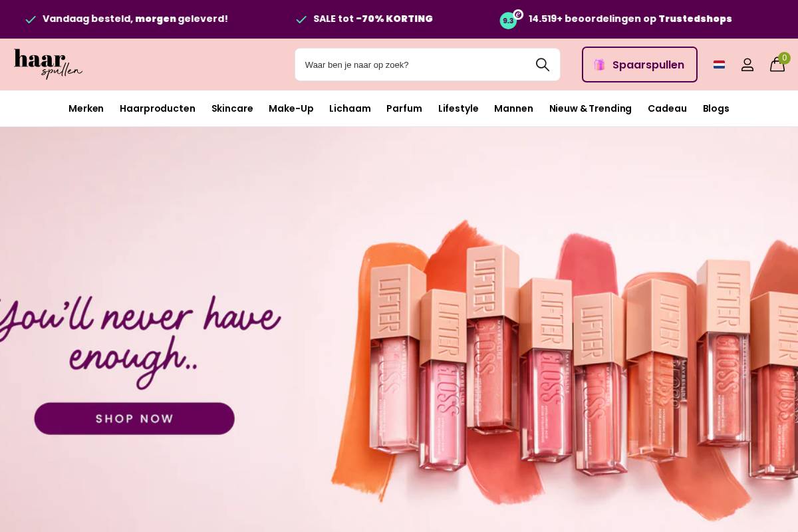This screenshot has height=532, width=798.
Task: Expand the Haarproducten navigation menu
Action: 158,108
